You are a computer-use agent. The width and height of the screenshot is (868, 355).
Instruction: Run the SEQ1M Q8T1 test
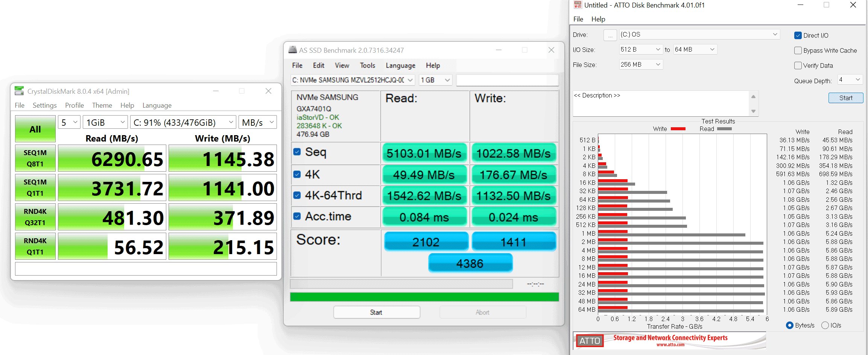click(x=35, y=158)
